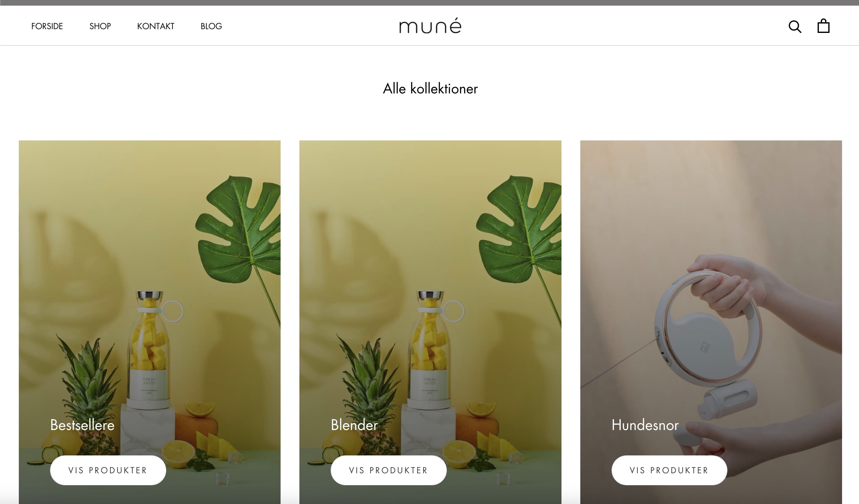Image resolution: width=859 pixels, height=504 pixels.
Task: Click the muné logo
Action: tap(430, 26)
